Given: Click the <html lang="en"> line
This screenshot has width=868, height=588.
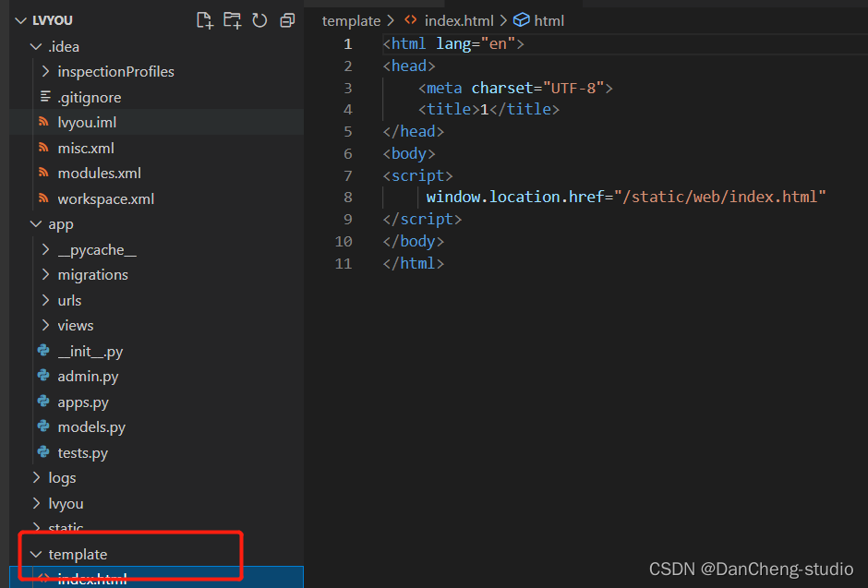Looking at the screenshot, I should (x=452, y=43).
